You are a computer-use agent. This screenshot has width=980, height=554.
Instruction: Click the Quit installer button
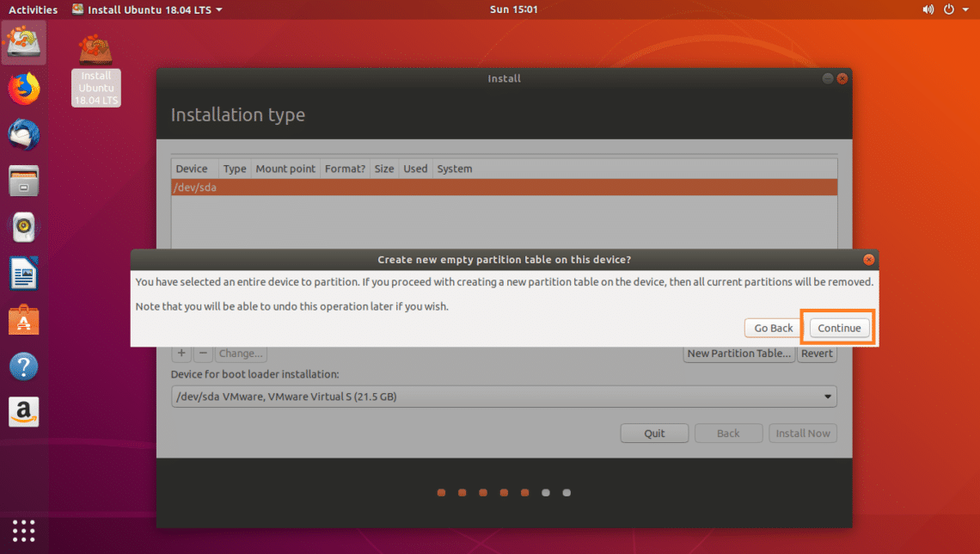click(x=654, y=434)
